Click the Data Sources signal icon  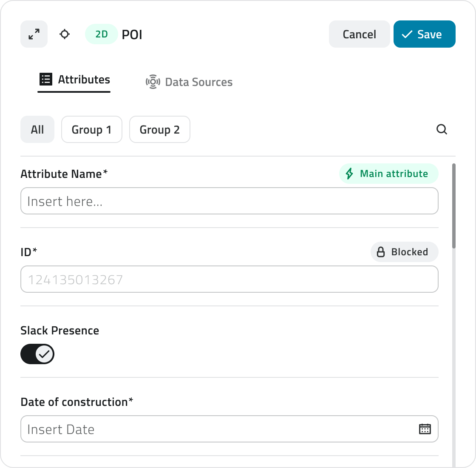click(x=153, y=82)
